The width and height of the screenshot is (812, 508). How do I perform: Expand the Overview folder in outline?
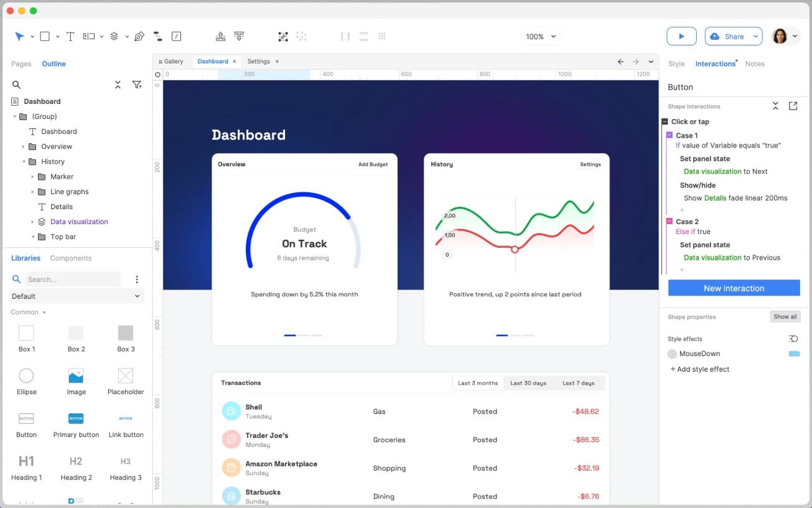24,147
